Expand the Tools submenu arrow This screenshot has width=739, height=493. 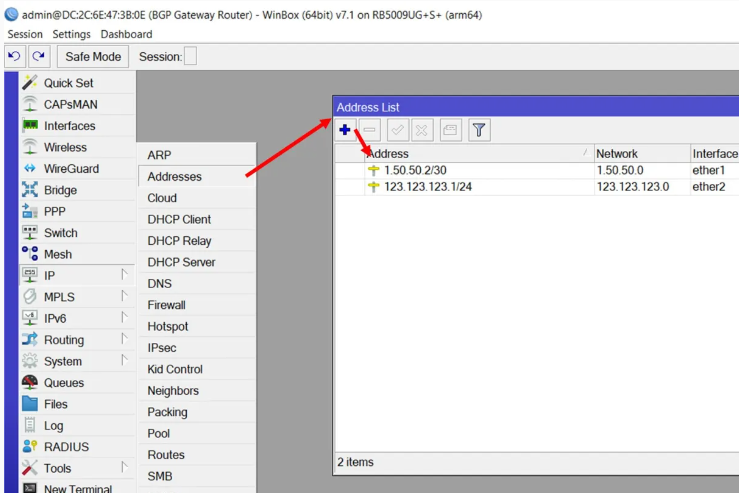pos(124,467)
